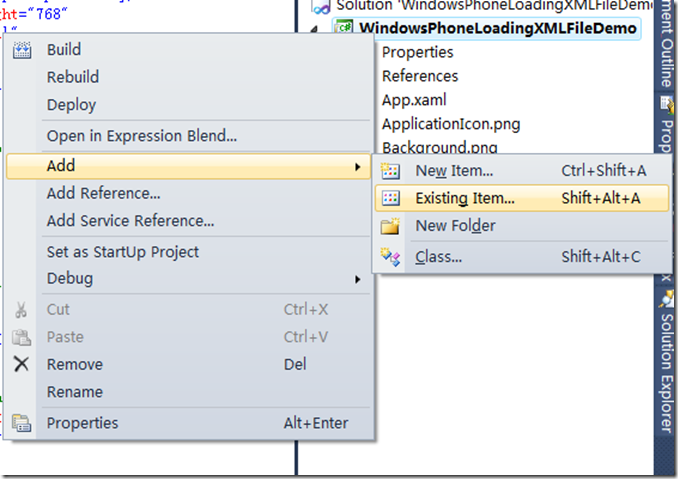This screenshot has width=678, height=479.
Task: Select the Properties node in Solution Explorer
Action: 418,52
